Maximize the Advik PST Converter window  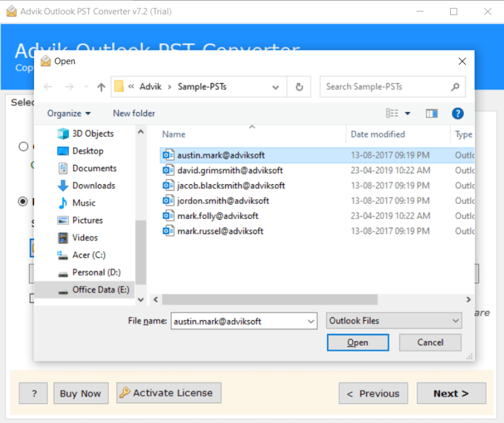click(x=453, y=12)
